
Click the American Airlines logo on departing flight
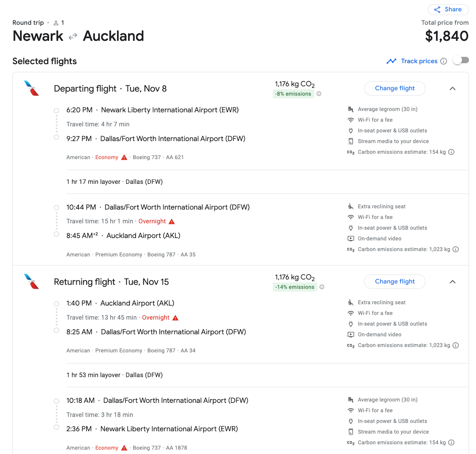point(32,88)
